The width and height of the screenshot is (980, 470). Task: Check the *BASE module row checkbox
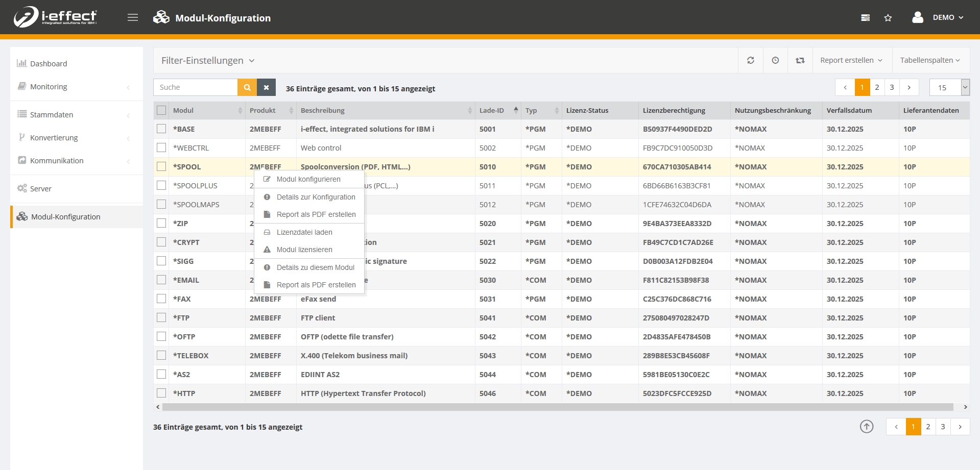click(161, 129)
